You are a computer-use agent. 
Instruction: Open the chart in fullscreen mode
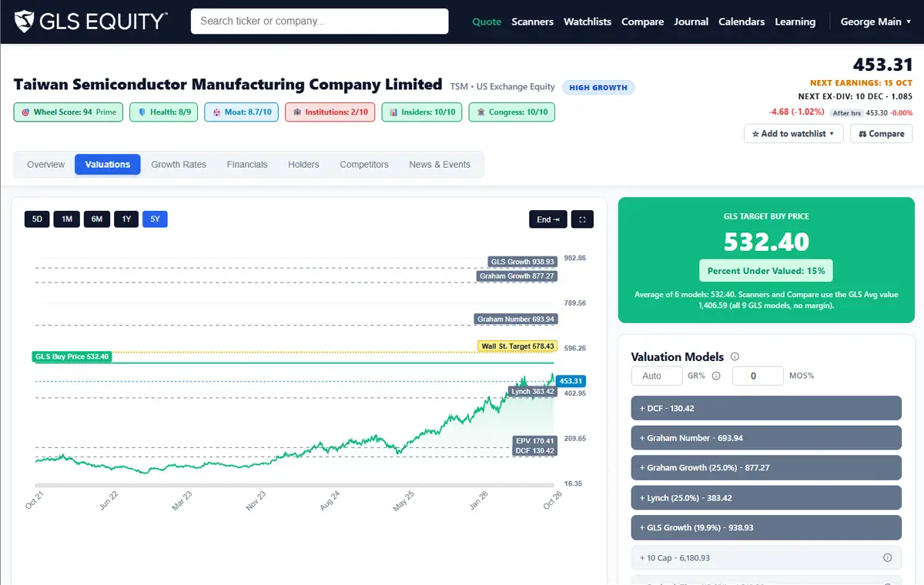[x=582, y=219]
